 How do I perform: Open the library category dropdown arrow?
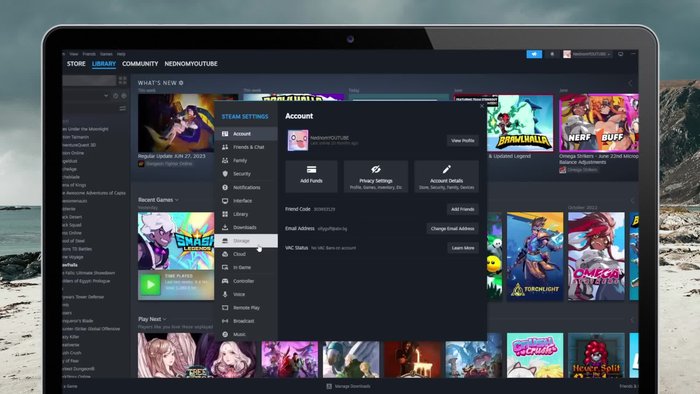(106, 95)
